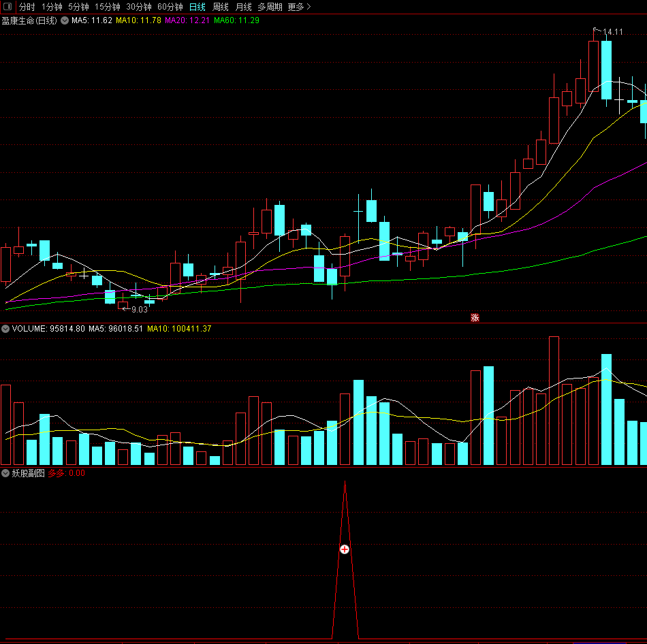Click the 14.11 high price annotation
This screenshot has width=647, height=644.
click(613, 32)
